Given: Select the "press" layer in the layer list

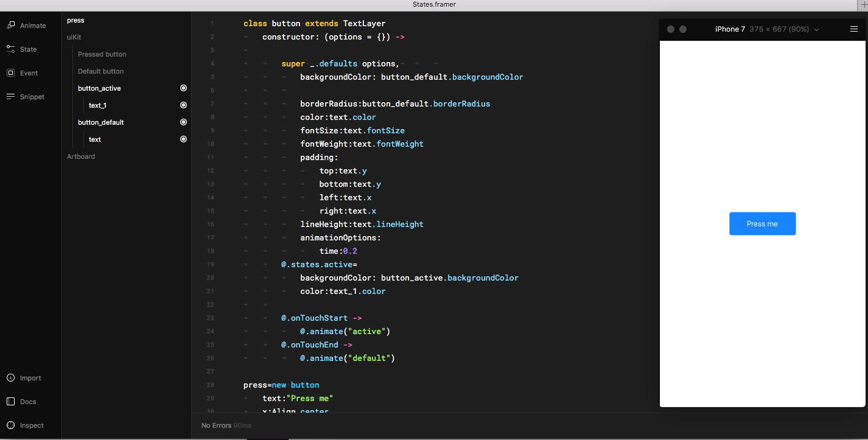Looking at the screenshot, I should click(75, 20).
